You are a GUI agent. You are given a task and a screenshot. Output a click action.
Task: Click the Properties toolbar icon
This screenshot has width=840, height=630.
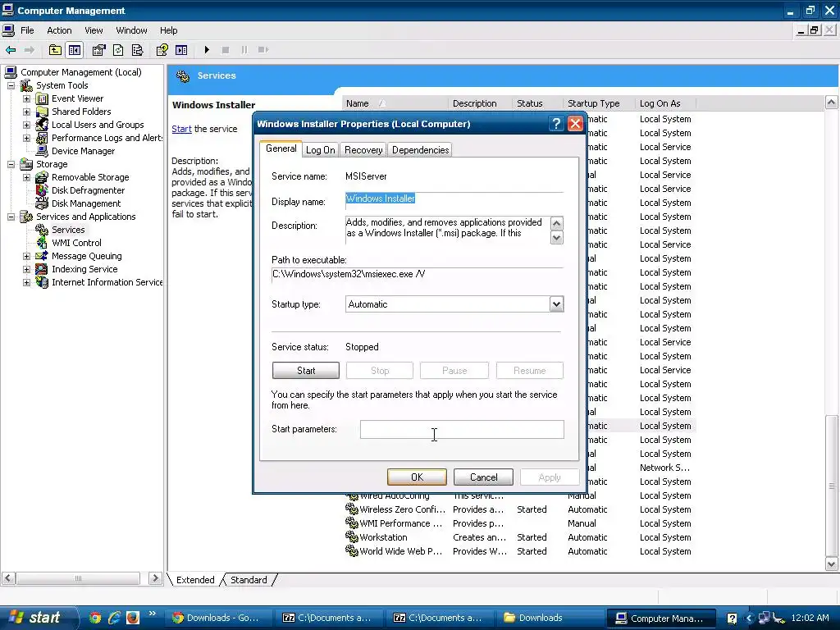click(x=98, y=50)
